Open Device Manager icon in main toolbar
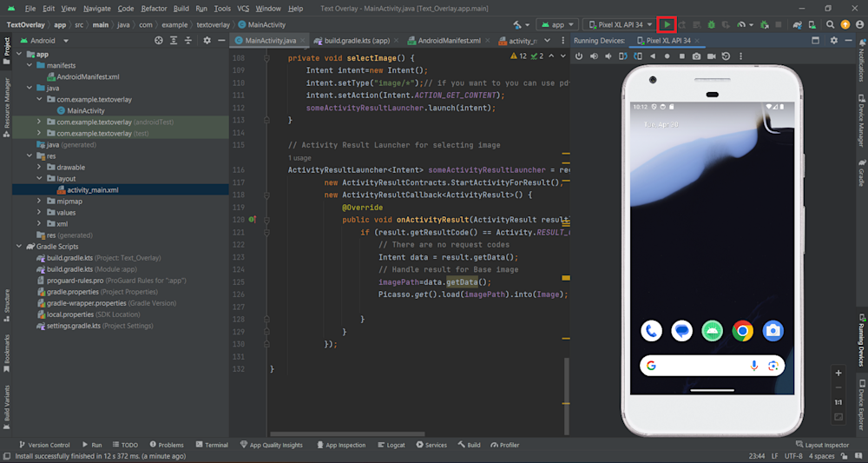 pyautogui.click(x=812, y=25)
